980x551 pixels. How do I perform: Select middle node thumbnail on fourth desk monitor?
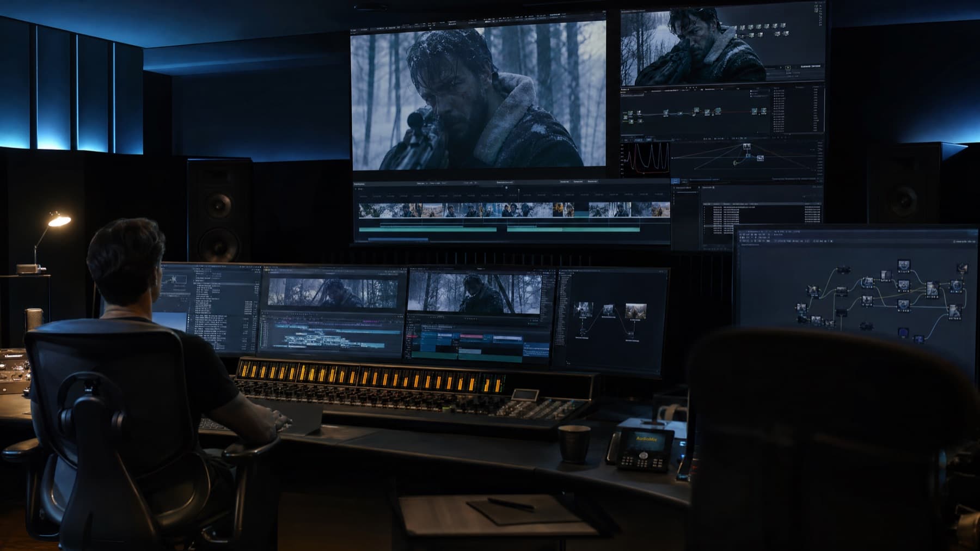[x=608, y=309]
